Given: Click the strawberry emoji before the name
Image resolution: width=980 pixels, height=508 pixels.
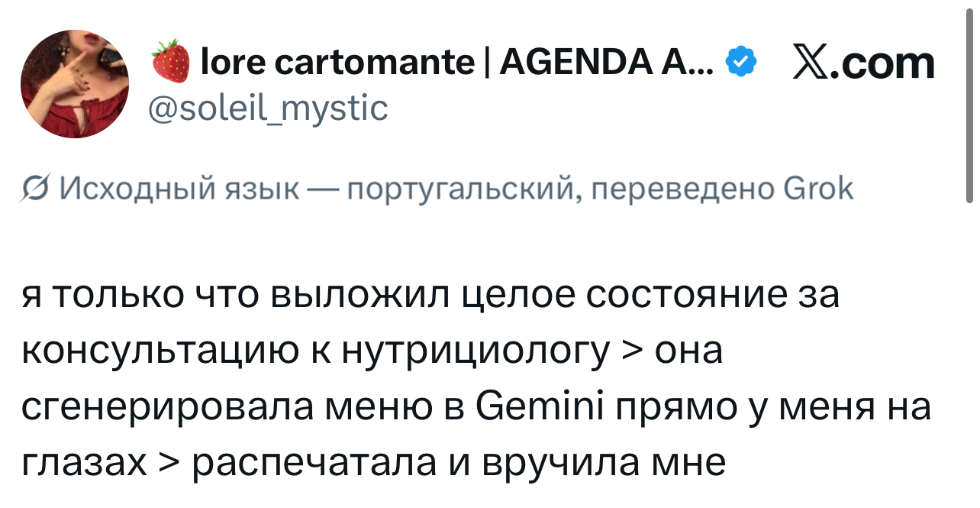Looking at the screenshot, I should click(x=170, y=61).
